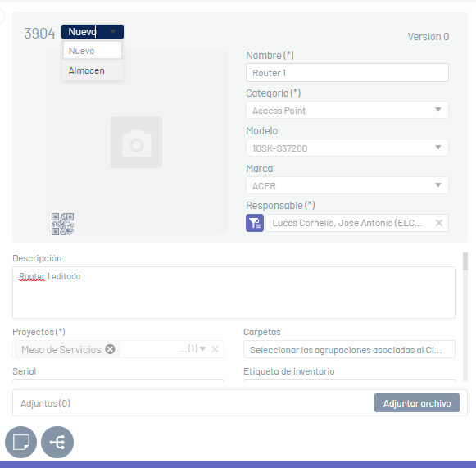476x468 pixels.
Task: Collapse the Nuevo state dropdown arrow
Action: click(113, 32)
